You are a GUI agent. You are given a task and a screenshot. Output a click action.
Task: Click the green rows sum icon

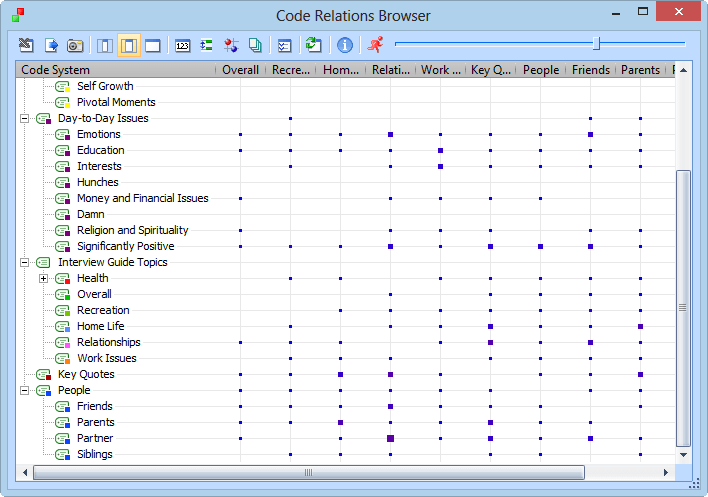point(206,45)
